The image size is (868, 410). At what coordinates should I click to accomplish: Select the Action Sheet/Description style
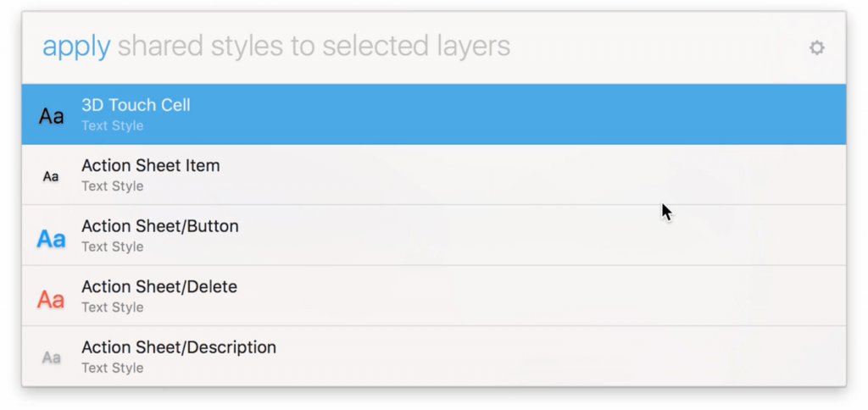178,347
